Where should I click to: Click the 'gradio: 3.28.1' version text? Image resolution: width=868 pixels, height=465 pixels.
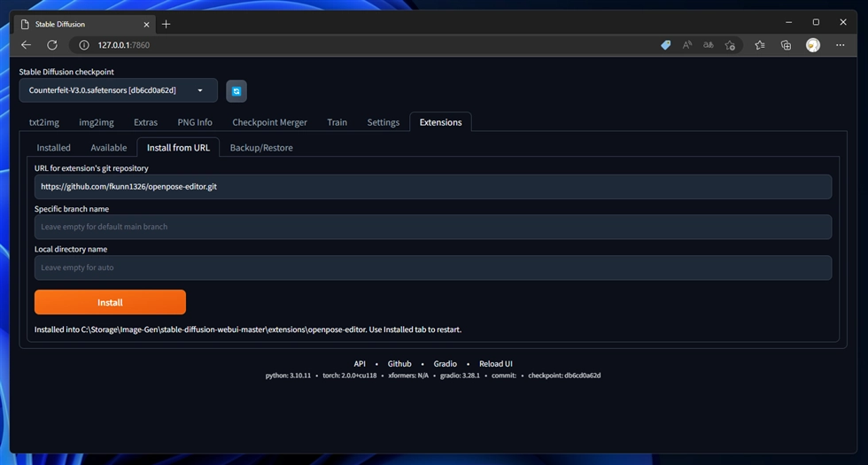pos(460,376)
